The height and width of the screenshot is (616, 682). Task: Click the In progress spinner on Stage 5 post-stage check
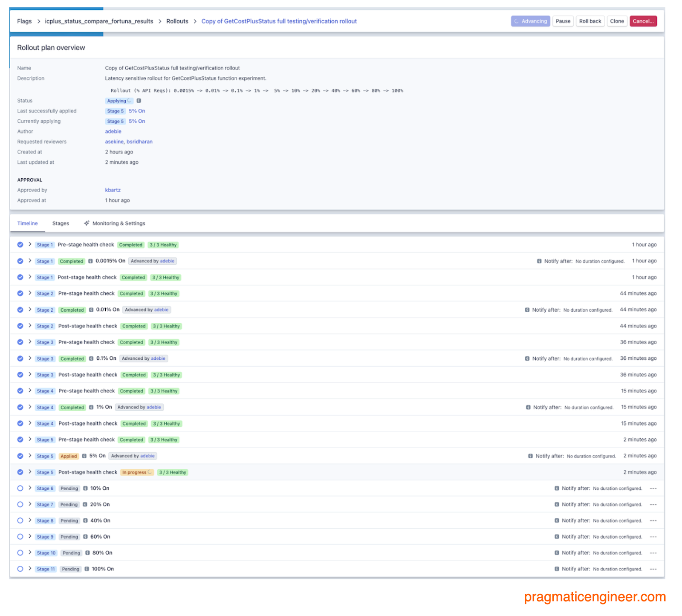pos(150,472)
